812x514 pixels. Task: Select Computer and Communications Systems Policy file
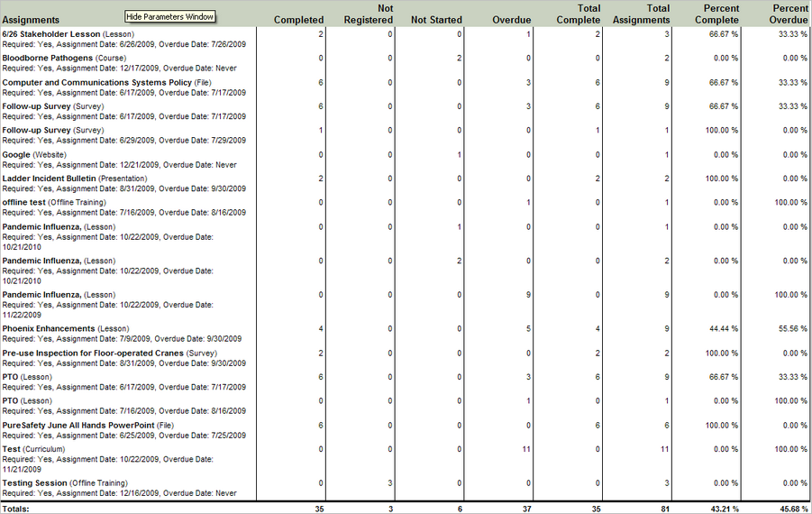96,83
